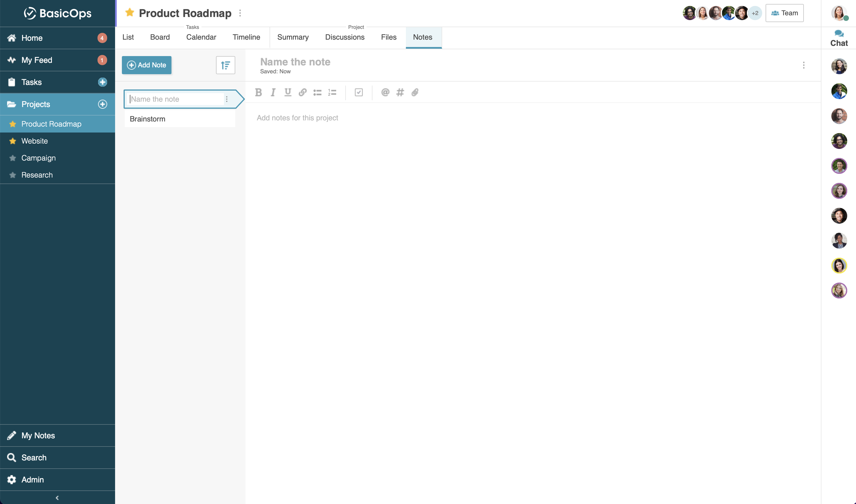Image resolution: width=856 pixels, height=504 pixels.
Task: Attach a file with paperclip icon
Action: click(415, 92)
